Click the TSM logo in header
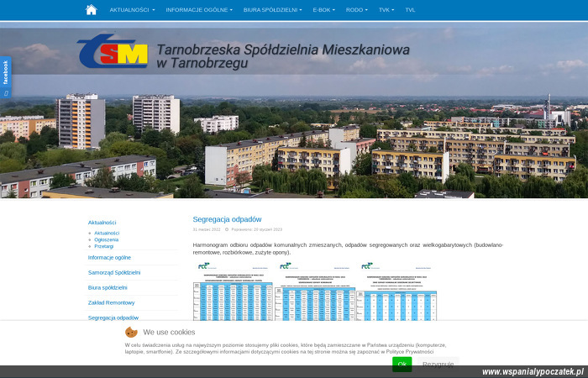This screenshot has width=588, height=378. pyautogui.click(x=113, y=52)
